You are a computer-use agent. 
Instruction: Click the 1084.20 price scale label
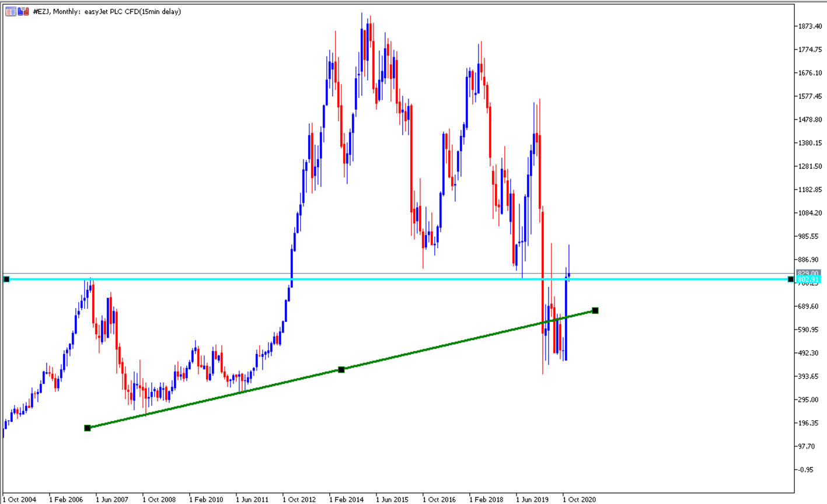pos(810,213)
